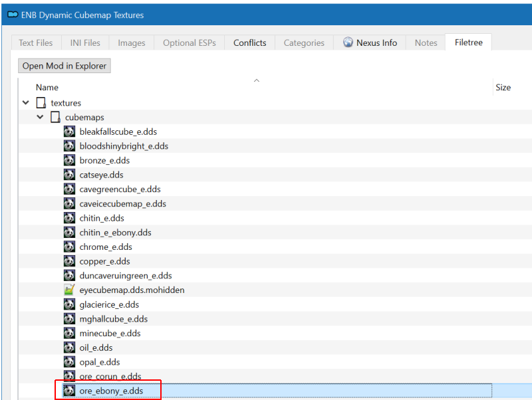This screenshot has width=532, height=400.
Task: Select the opal_e.dds file name
Action: (x=100, y=362)
